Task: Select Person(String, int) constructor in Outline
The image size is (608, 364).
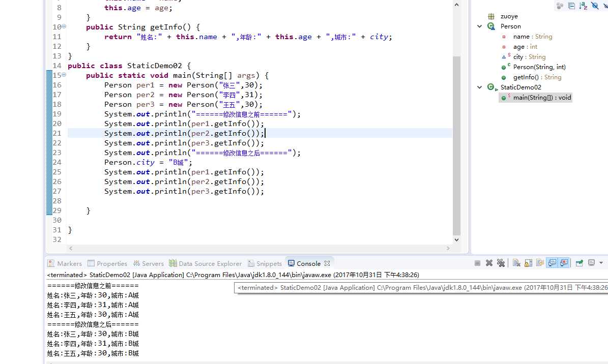Action: [539, 67]
